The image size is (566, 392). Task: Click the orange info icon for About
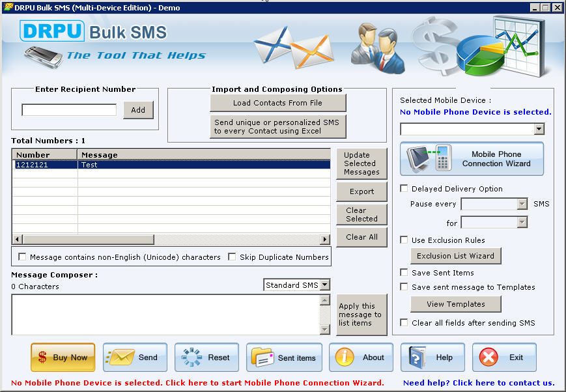(x=345, y=357)
